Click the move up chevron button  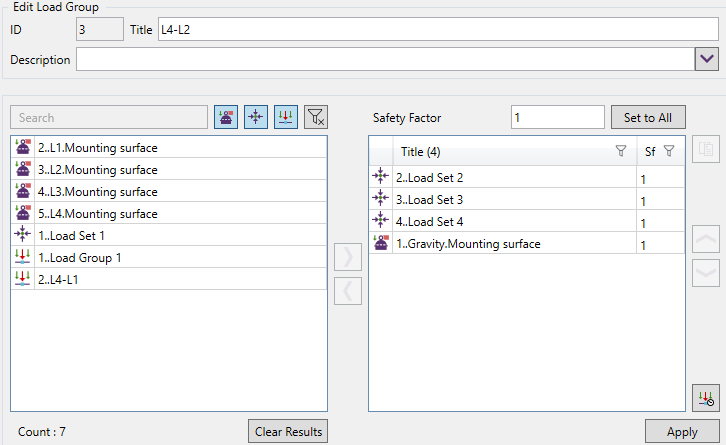[x=705, y=239]
